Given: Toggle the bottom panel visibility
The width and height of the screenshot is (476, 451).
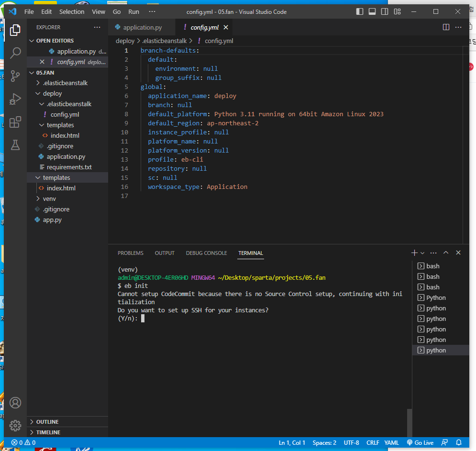Looking at the screenshot, I should 372,12.
